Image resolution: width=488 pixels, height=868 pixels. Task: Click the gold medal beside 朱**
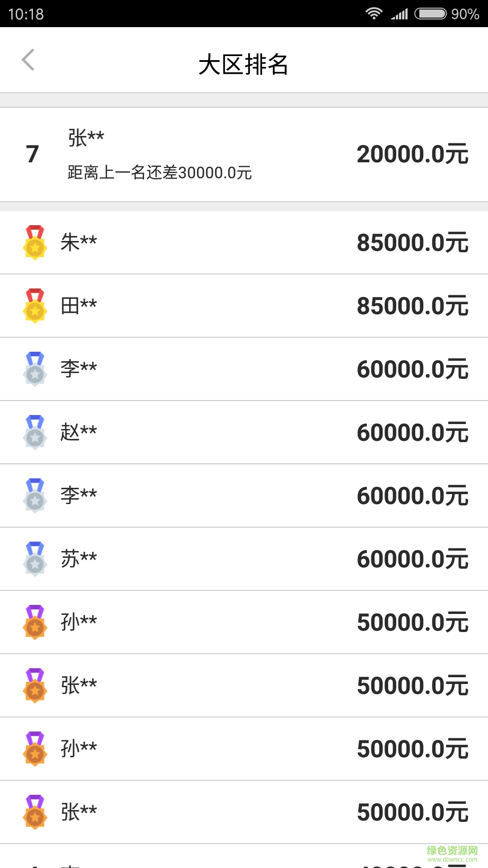35,242
